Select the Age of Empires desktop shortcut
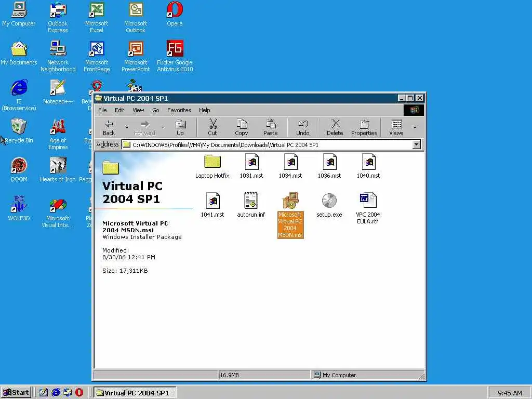Screen dimensions: 532x399 point(58,135)
